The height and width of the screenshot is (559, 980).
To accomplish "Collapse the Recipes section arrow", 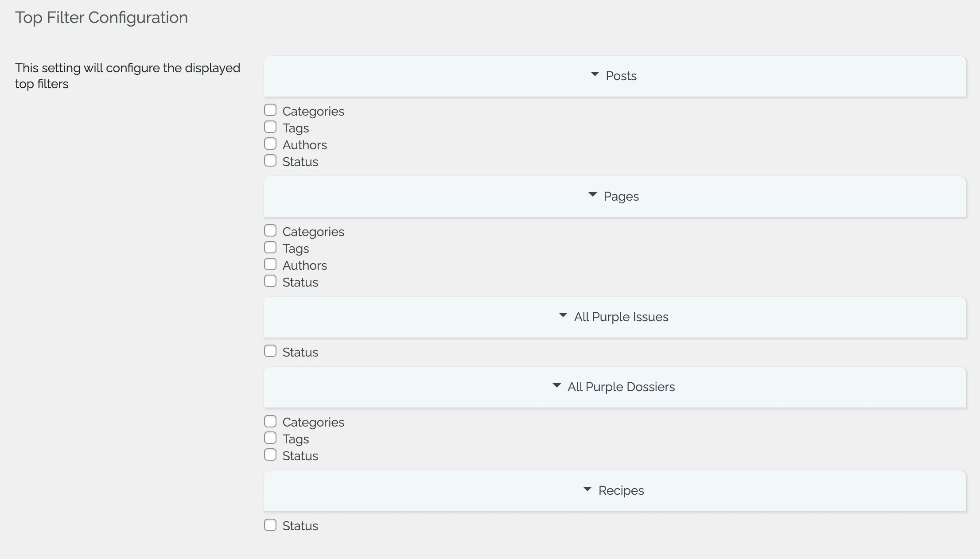I will click(587, 489).
